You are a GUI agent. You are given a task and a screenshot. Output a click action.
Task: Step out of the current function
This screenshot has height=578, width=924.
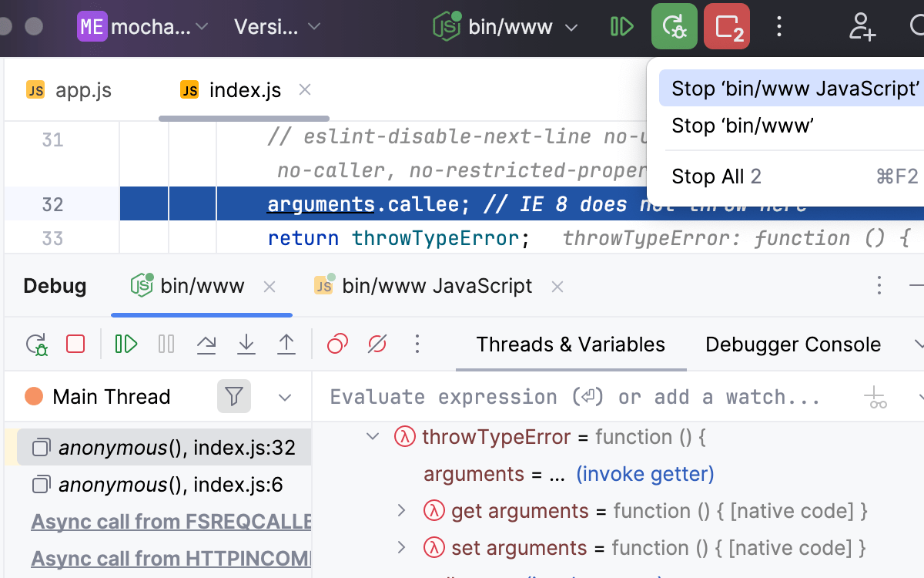click(x=286, y=344)
